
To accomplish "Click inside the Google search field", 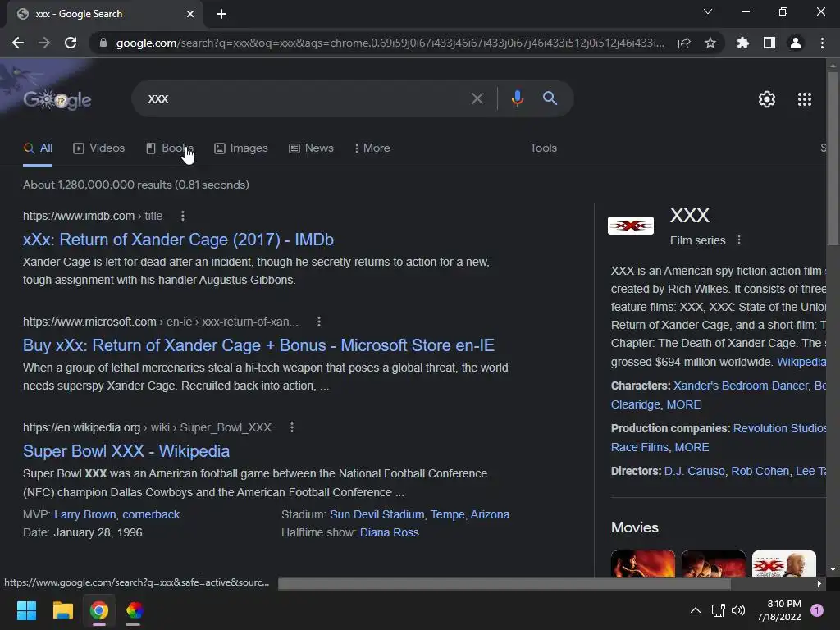I will 305,98.
